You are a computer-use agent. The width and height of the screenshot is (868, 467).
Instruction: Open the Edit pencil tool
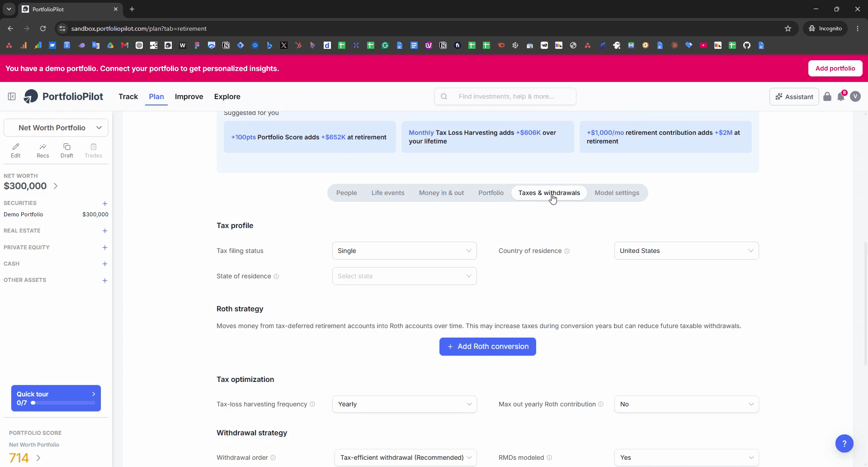click(x=16, y=150)
